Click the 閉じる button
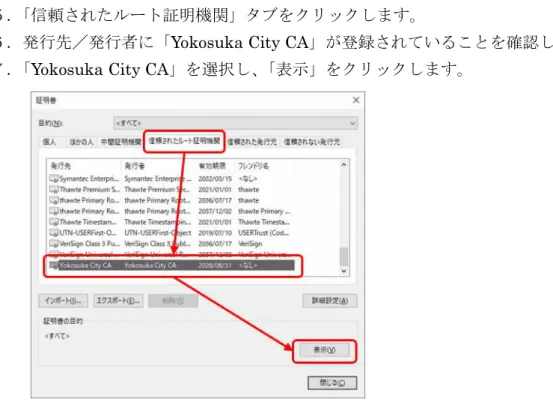 [x=332, y=383]
